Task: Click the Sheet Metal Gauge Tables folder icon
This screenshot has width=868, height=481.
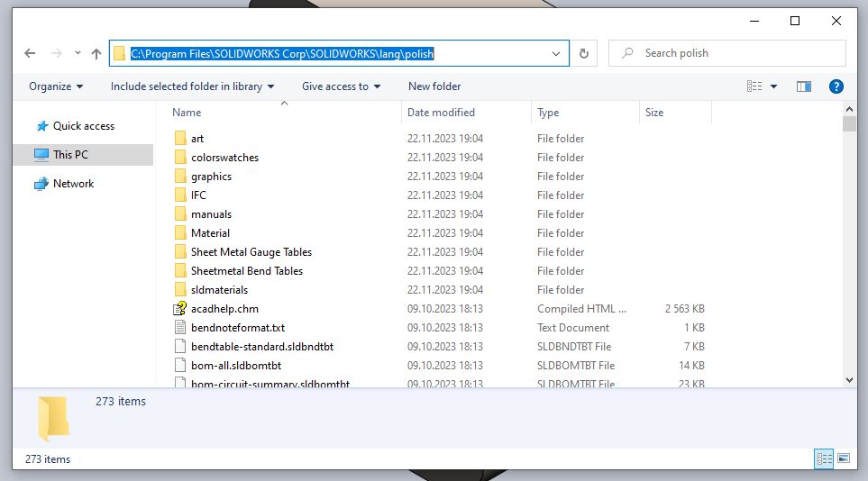Action: click(180, 252)
